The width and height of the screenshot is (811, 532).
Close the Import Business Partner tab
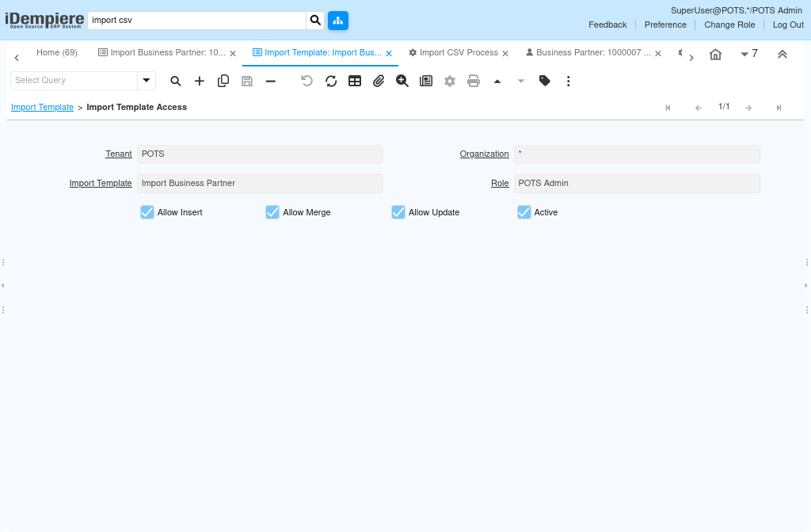point(233,54)
